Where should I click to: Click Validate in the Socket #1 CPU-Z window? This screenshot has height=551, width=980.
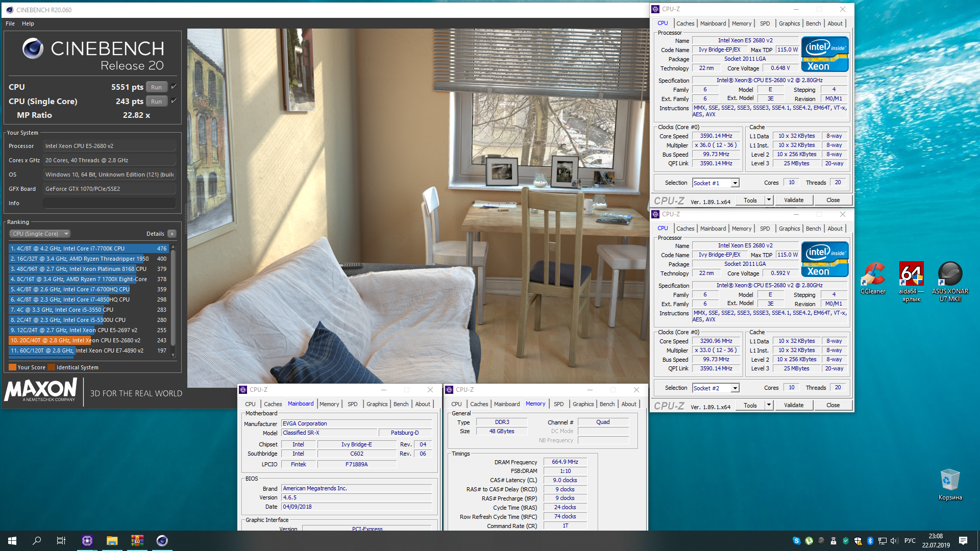coord(794,200)
